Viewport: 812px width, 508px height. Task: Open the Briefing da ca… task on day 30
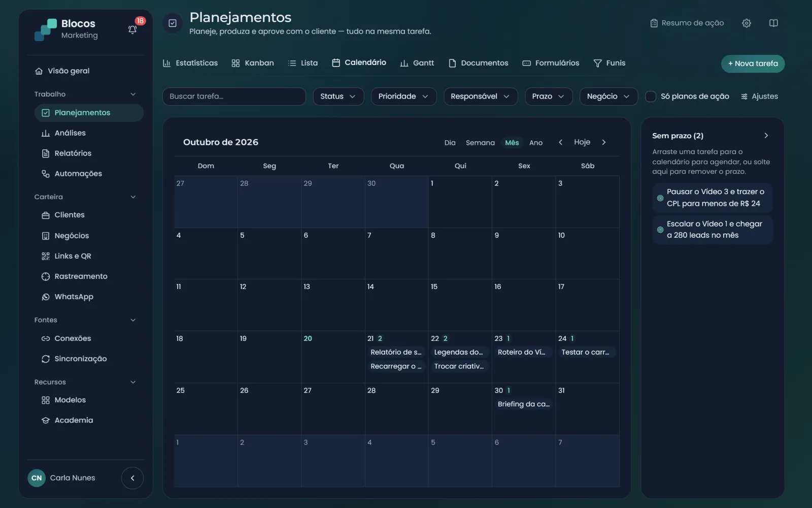524,404
